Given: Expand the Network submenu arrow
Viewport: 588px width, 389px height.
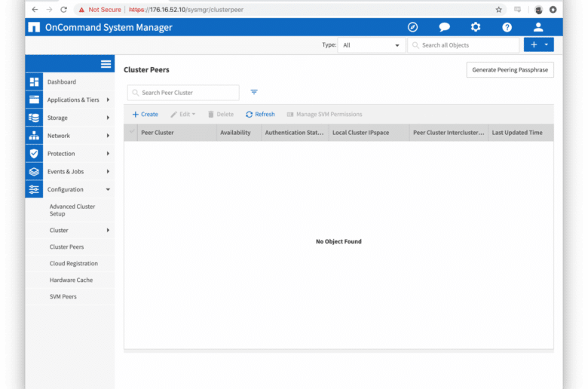Looking at the screenshot, I should pos(108,136).
